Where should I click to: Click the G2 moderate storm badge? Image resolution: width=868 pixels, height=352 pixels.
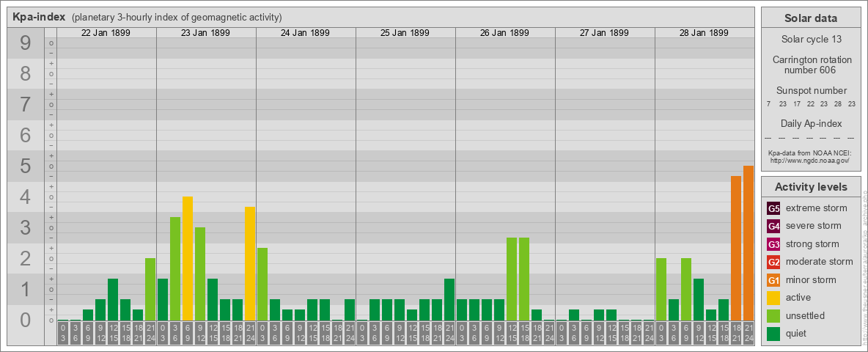tap(773, 262)
